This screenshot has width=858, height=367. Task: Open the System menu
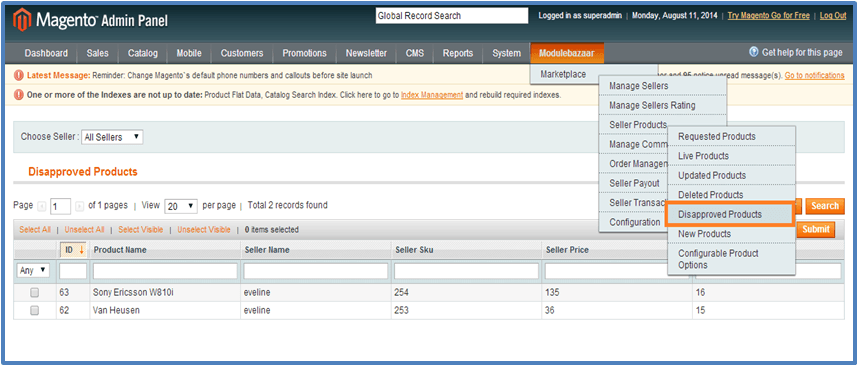[x=506, y=53]
